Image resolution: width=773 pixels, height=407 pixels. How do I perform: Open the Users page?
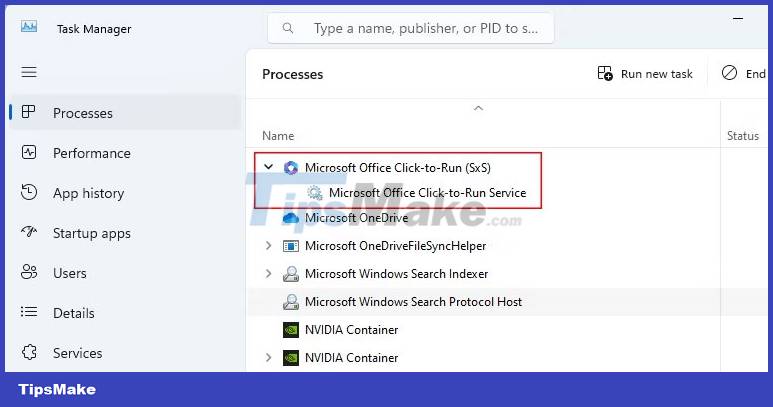(125, 272)
